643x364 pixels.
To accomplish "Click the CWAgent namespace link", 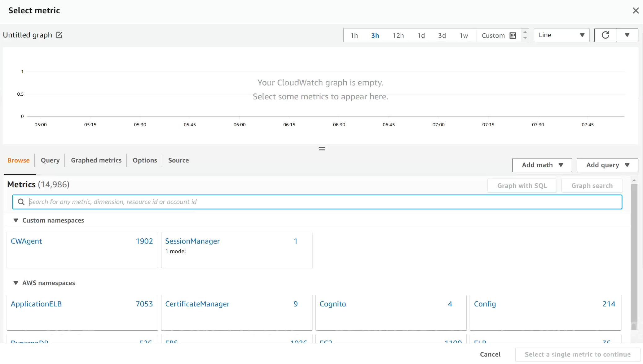I will tap(27, 241).
